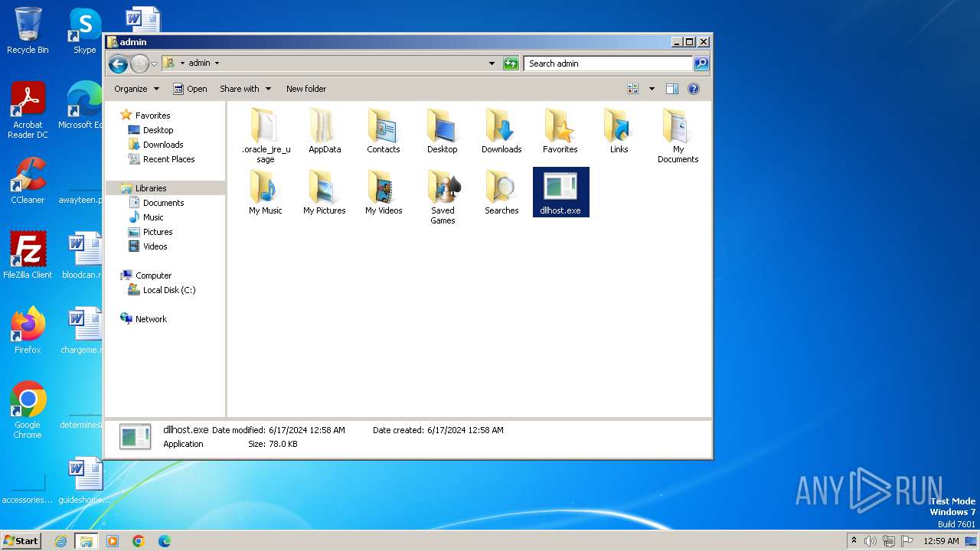Open the Contacts folder
Image resolution: width=980 pixels, height=551 pixels.
(x=384, y=132)
